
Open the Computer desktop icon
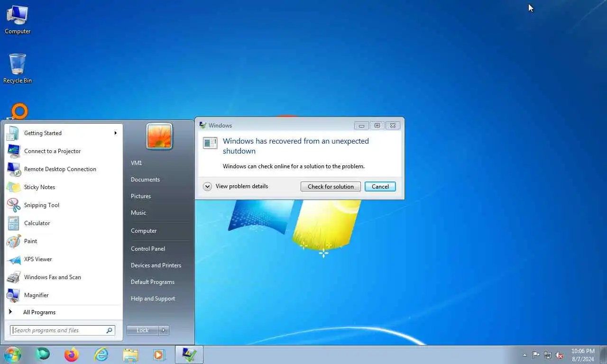[x=18, y=19]
